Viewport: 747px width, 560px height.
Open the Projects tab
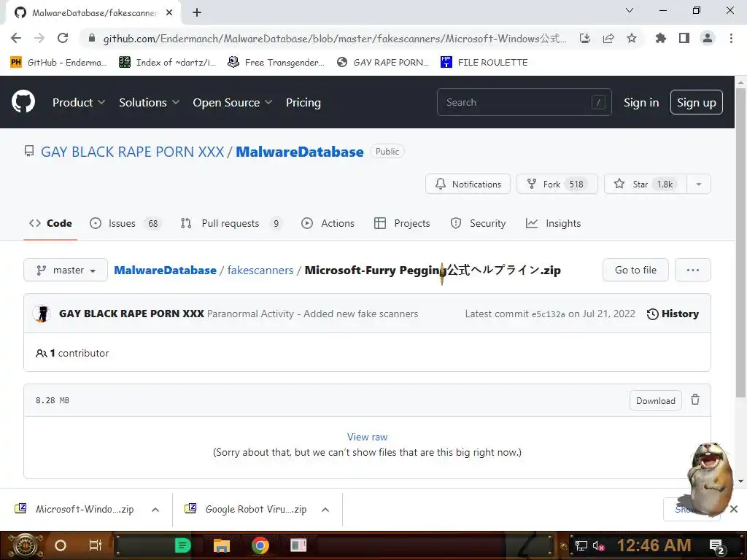[402, 223]
